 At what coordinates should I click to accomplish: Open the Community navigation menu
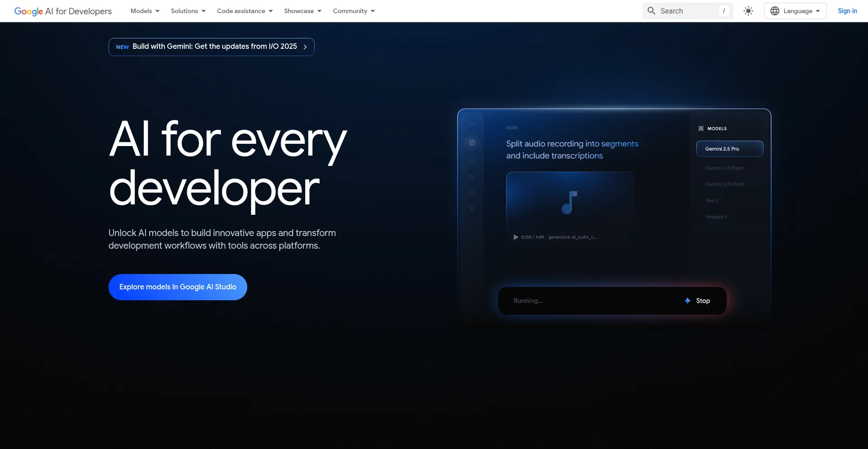354,11
